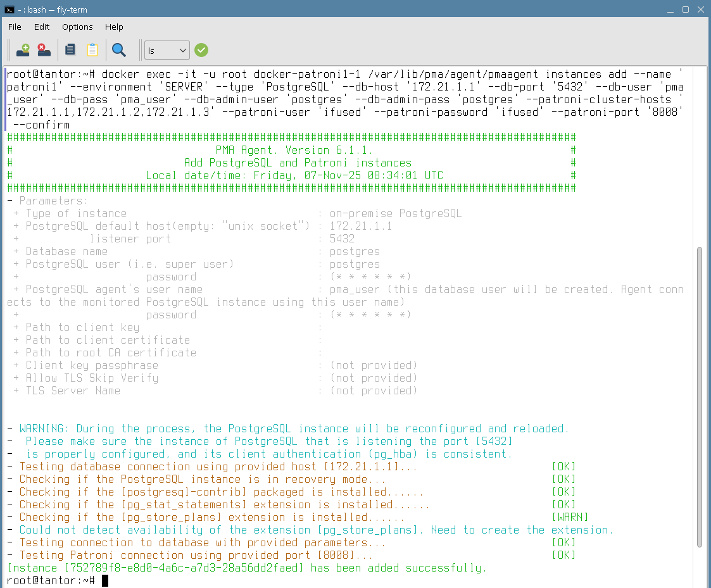Open search with the magnifier icon
711x588 pixels.
coord(118,50)
